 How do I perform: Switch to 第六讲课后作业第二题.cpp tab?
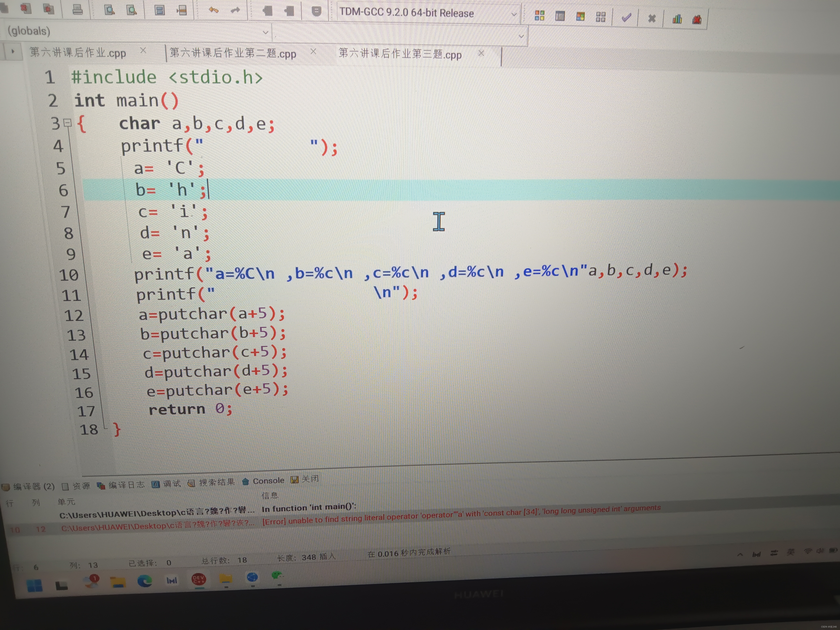coord(233,53)
